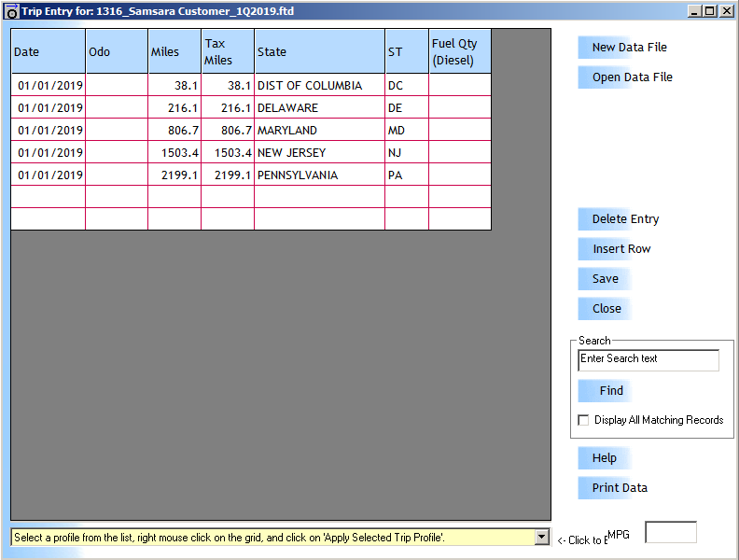Click the Odo cell in the Delaware row
The width and height of the screenshot is (739, 560).
pyautogui.click(x=117, y=107)
